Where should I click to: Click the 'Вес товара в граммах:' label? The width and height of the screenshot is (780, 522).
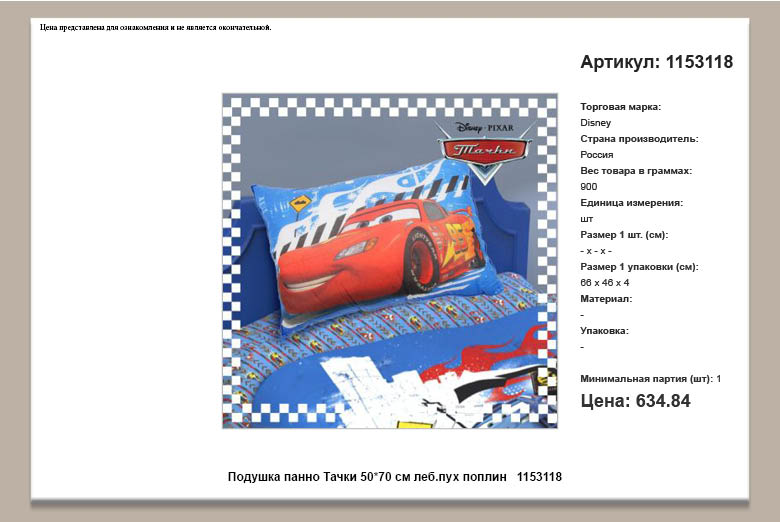(636, 171)
